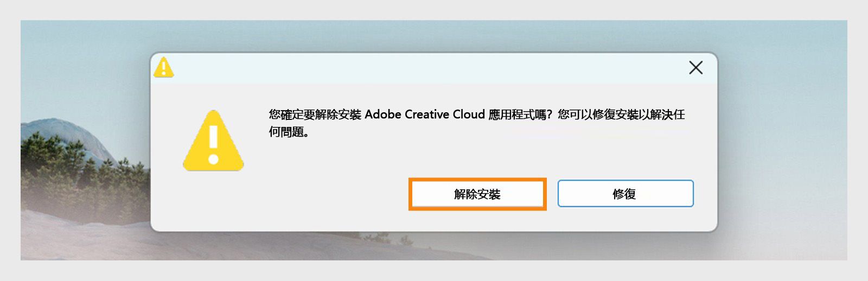This screenshot has width=868, height=281.
Task: Click the 何問題。 second line of message
Action: click(x=289, y=132)
